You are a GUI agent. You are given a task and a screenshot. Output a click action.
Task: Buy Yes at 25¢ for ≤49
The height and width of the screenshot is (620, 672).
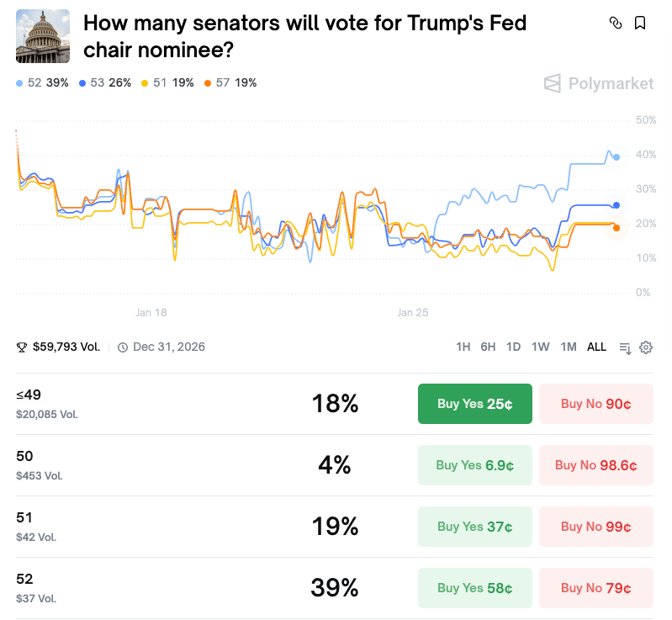(x=475, y=404)
